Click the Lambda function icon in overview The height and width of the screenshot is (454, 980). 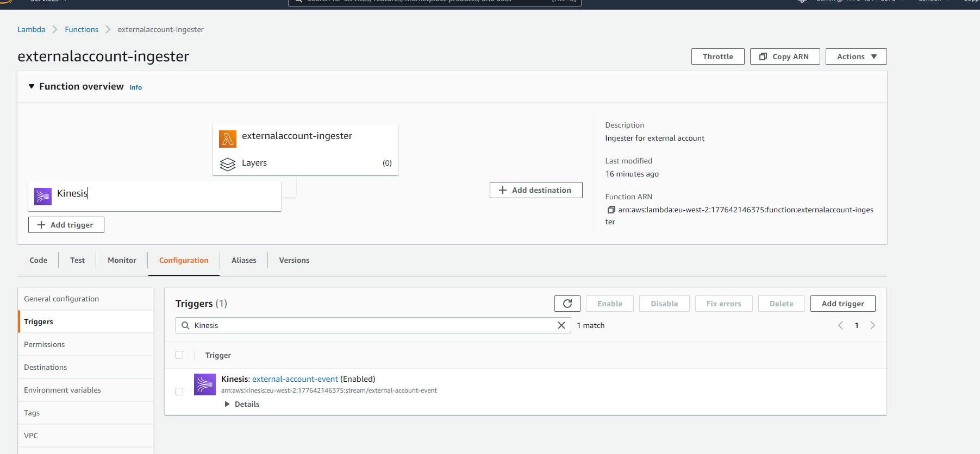(x=228, y=139)
